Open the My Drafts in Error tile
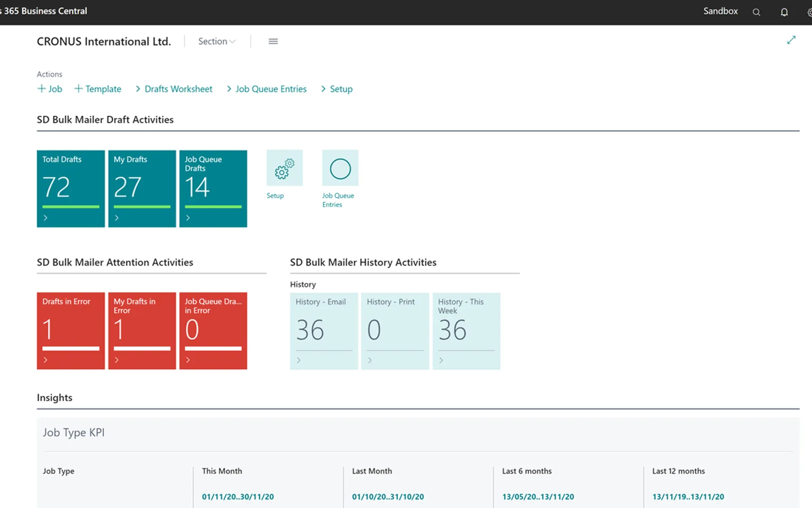The height and width of the screenshot is (508, 812). [x=142, y=331]
